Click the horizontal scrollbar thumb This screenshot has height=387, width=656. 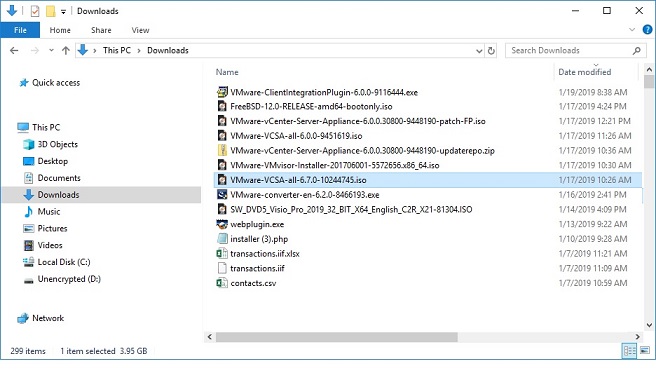click(337, 337)
